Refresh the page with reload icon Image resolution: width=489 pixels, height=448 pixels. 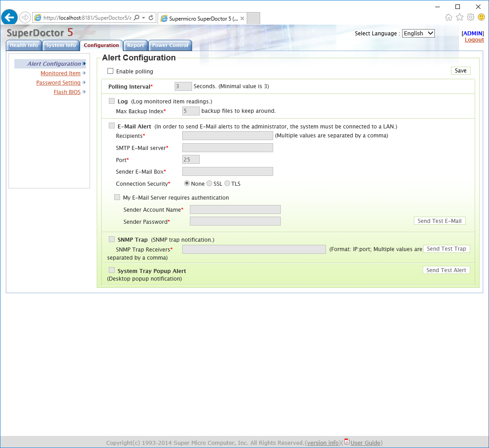[x=151, y=18]
